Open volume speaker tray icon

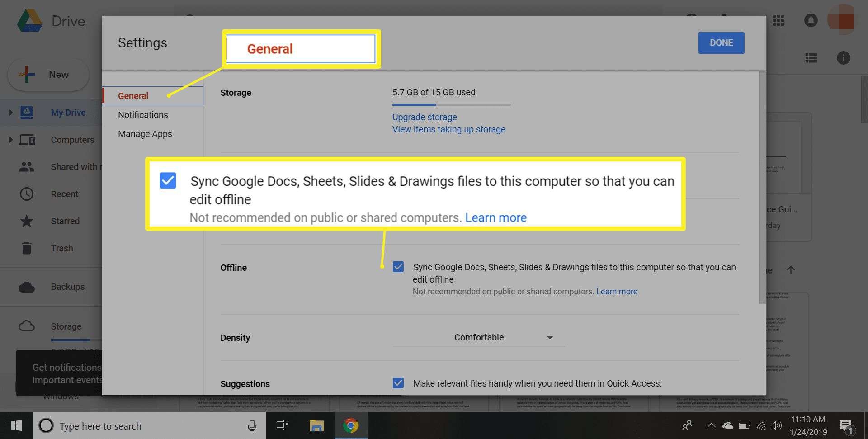tap(777, 425)
